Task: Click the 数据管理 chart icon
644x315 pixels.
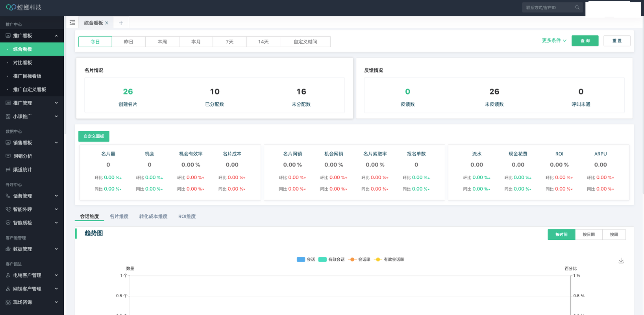Action: 8,249
